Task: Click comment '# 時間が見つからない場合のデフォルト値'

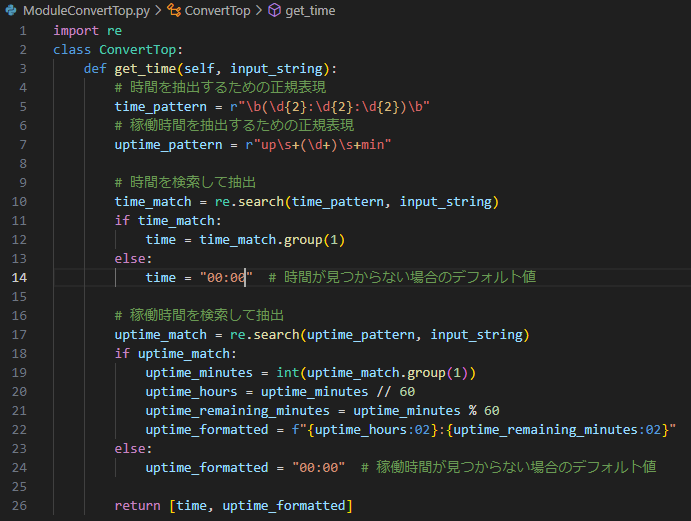Action: [x=402, y=277]
